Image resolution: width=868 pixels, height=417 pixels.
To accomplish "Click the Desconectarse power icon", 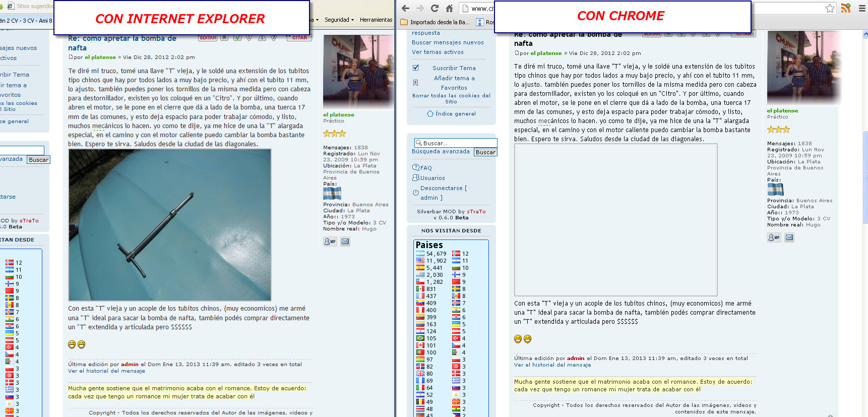I will (x=416, y=193).
